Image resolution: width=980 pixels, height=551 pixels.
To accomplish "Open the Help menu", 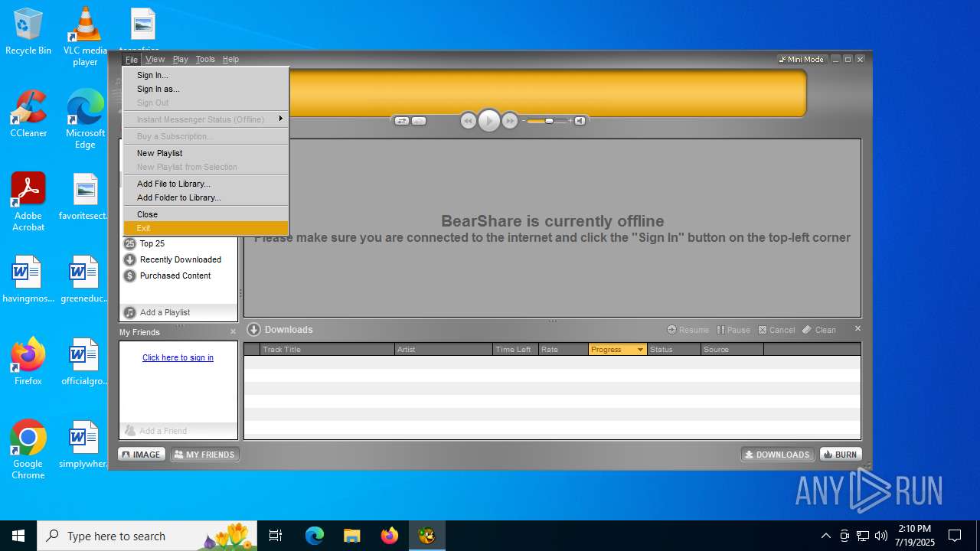I will coord(230,59).
